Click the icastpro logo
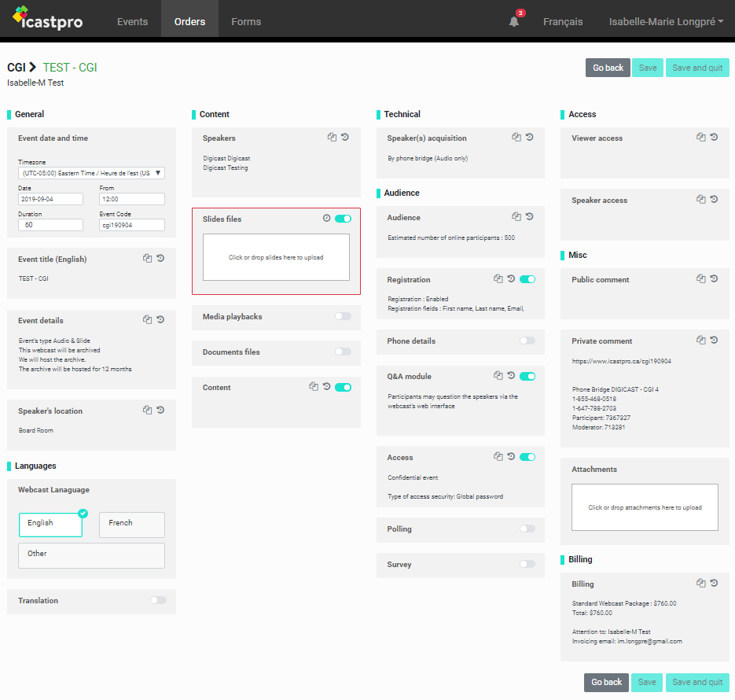The width and height of the screenshot is (735, 700). [48, 20]
